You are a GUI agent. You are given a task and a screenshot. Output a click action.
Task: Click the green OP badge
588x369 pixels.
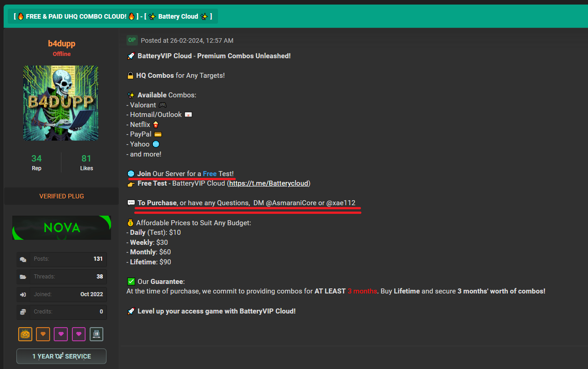coord(132,40)
